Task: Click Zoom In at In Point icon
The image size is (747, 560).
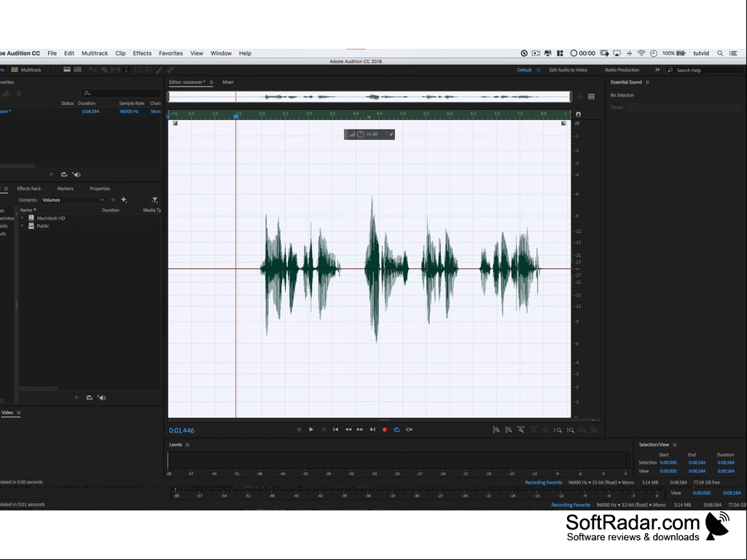Action: tap(558, 430)
